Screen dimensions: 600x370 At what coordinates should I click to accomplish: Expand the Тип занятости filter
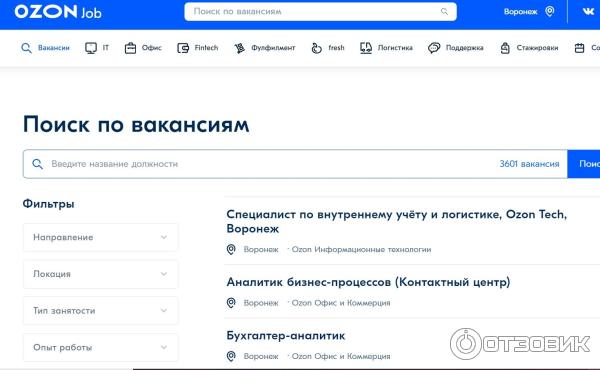101,311
